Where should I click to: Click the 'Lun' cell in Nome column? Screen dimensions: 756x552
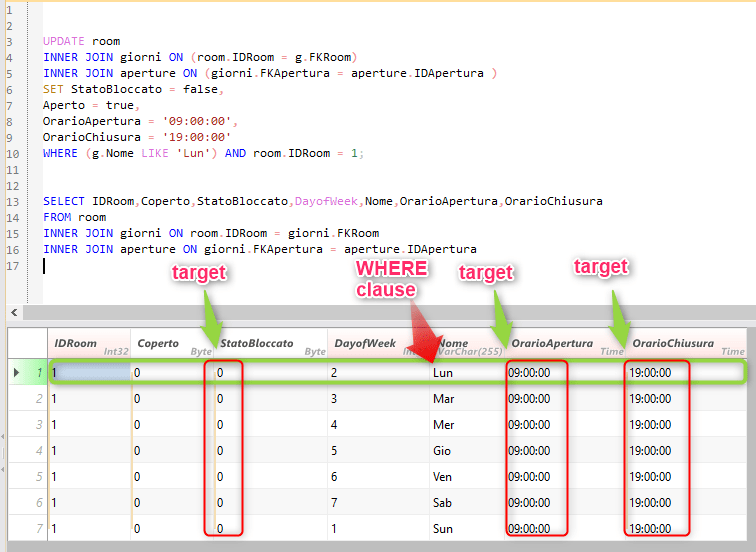467,373
